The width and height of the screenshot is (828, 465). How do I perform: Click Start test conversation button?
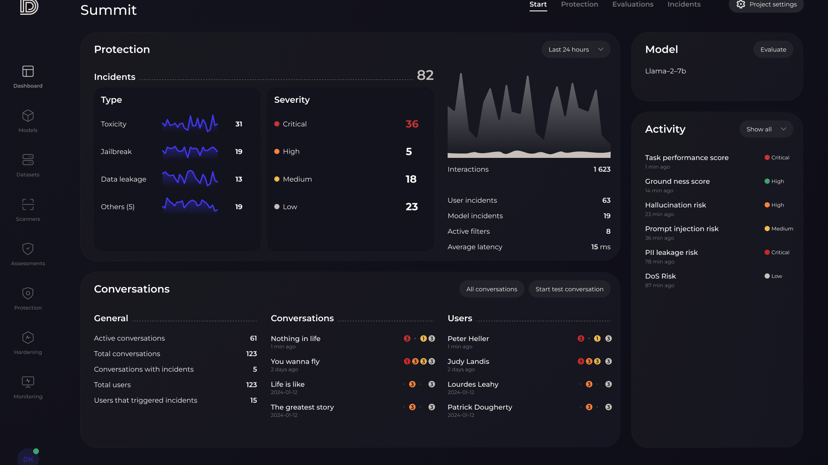(x=569, y=289)
